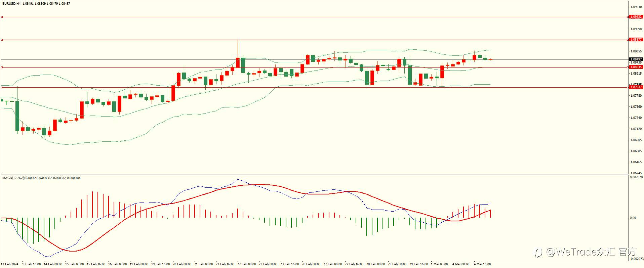Viewport: 644px width, 268px height.
Task: Click the 0.00 MACD zero level value
Action: [633, 218]
